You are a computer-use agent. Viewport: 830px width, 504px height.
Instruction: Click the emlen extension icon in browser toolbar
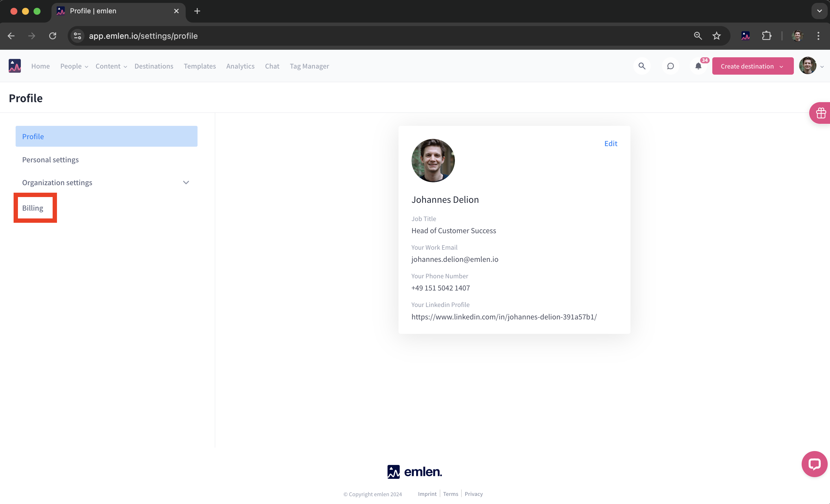pos(746,36)
